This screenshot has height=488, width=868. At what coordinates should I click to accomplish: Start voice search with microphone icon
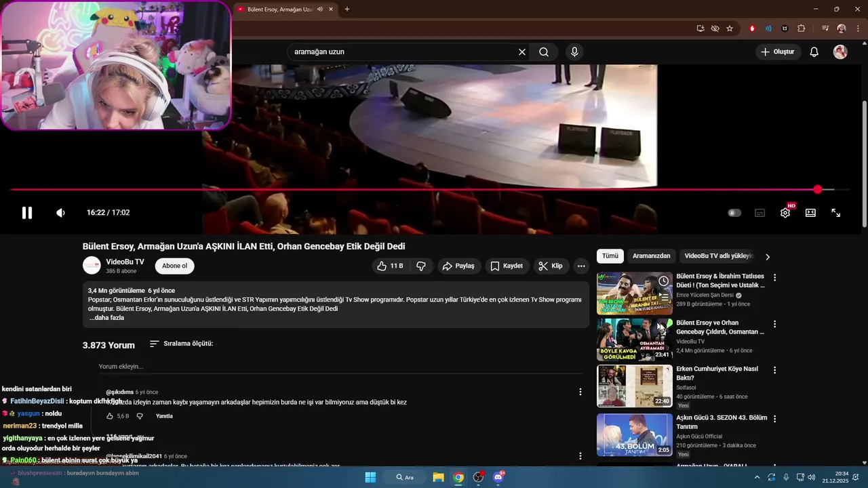575,52
